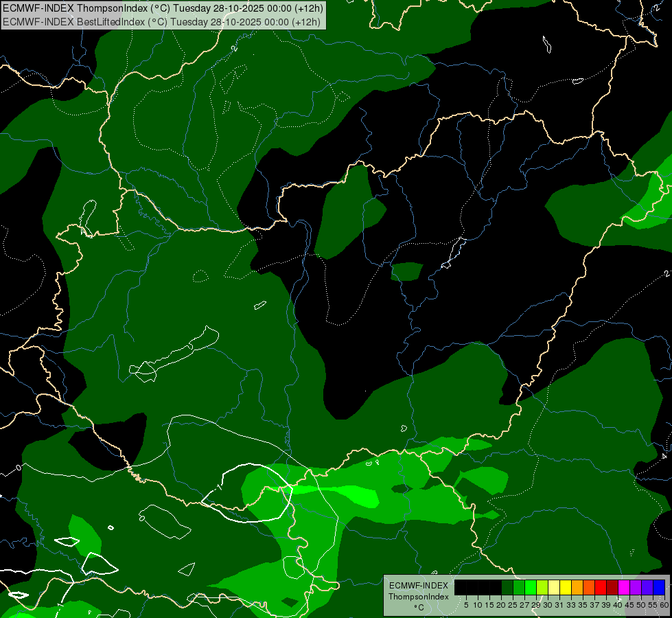This screenshot has height=618, width=672.
Task: Select the yellow-green legend swatch (29-30)
Action: click(x=542, y=587)
